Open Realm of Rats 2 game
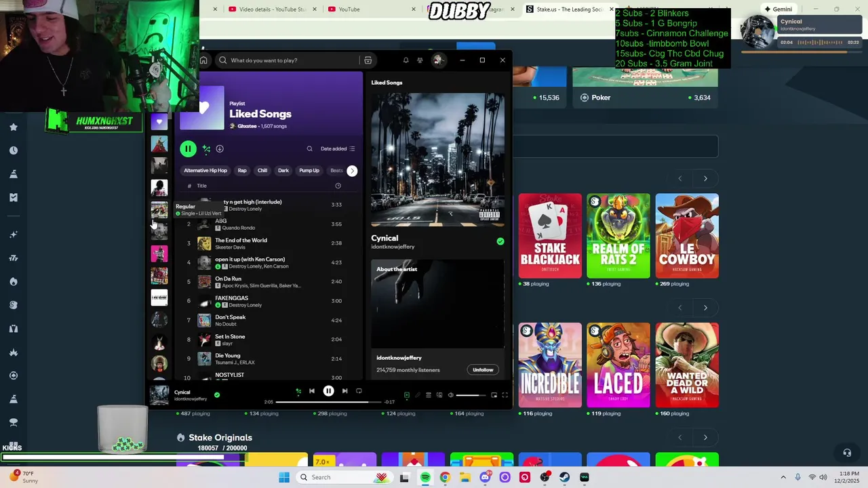Screen dimensions: 868x488 point(618,236)
